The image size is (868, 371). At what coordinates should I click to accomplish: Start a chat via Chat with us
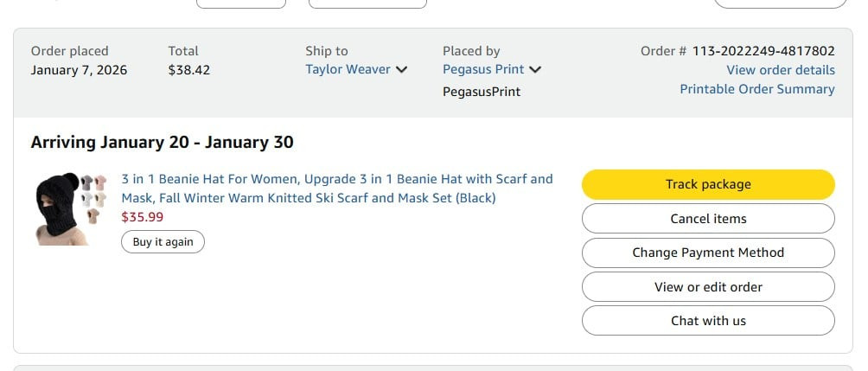(x=707, y=321)
